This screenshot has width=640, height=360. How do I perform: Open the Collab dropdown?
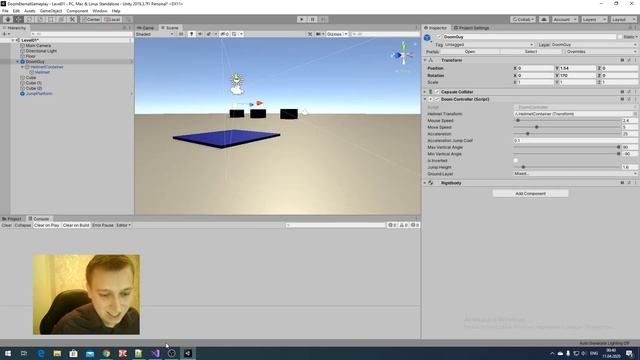tap(523, 19)
